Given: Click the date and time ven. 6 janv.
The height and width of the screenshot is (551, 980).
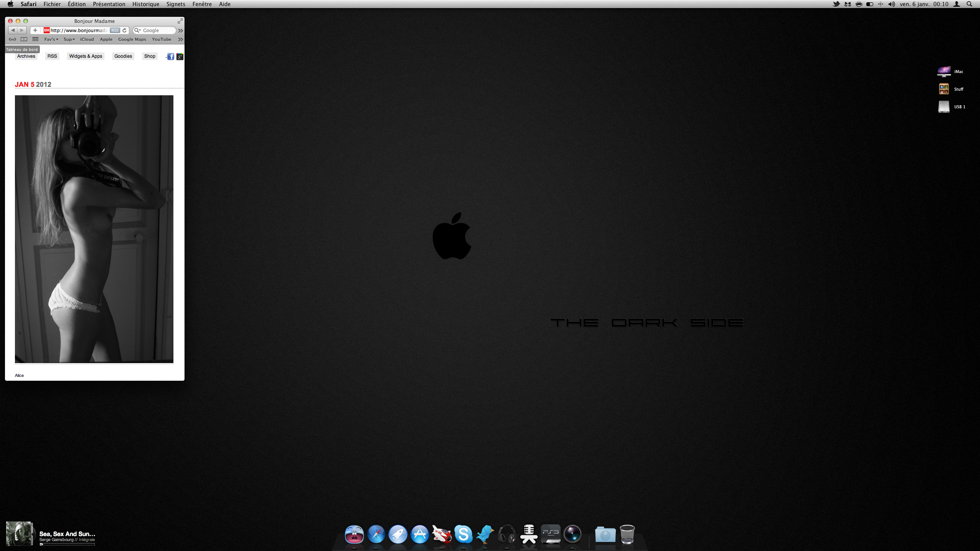Looking at the screenshot, I should (924, 4).
